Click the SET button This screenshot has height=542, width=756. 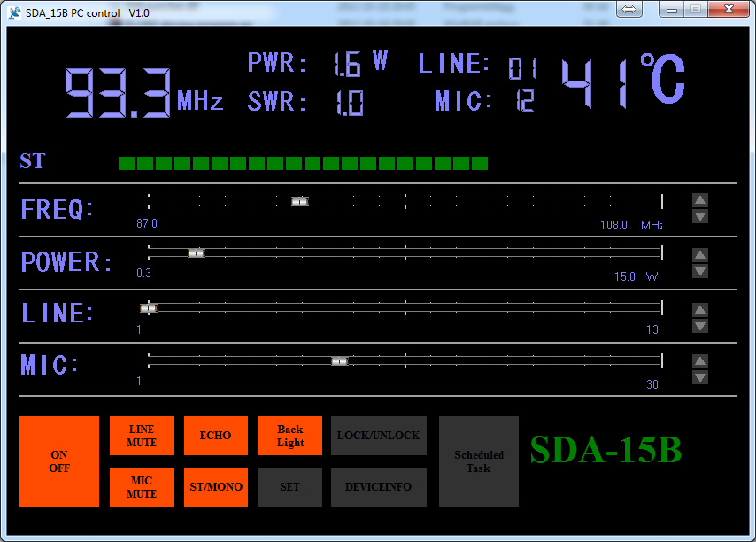click(290, 487)
